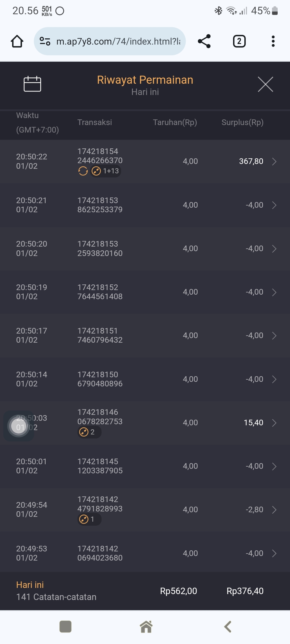The width and height of the screenshot is (290, 644).
Task: Open the calendar date picker icon
Action: point(32,84)
